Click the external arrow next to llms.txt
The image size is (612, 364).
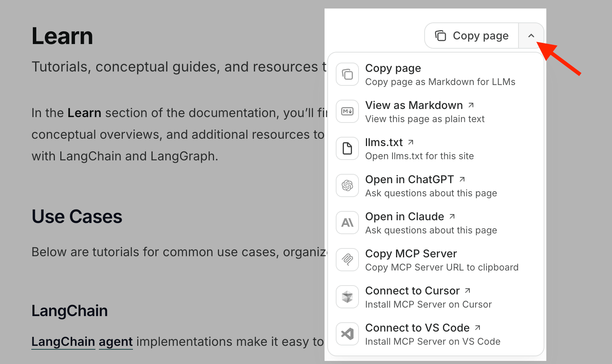pos(411,142)
